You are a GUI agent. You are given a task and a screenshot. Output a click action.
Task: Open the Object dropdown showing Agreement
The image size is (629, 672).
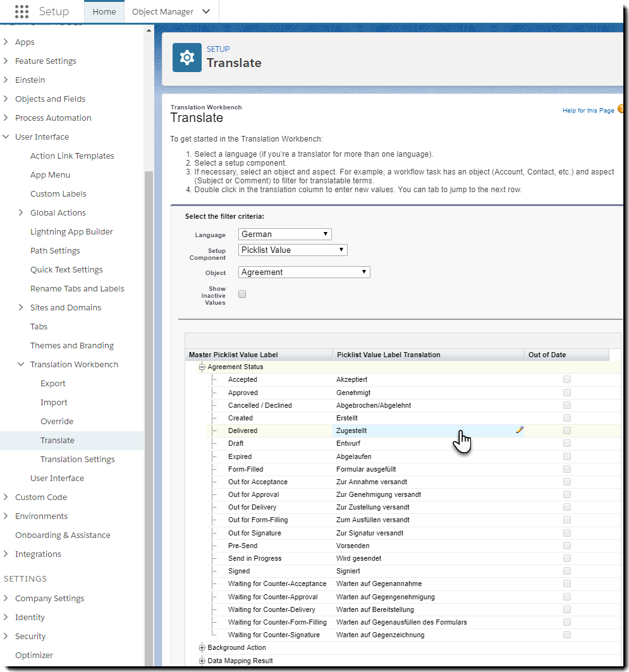point(304,272)
